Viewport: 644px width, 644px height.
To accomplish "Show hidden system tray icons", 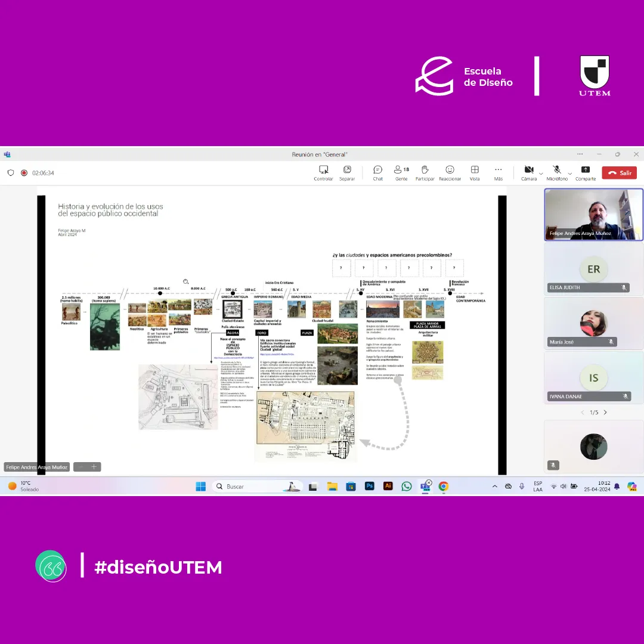I will tap(494, 486).
